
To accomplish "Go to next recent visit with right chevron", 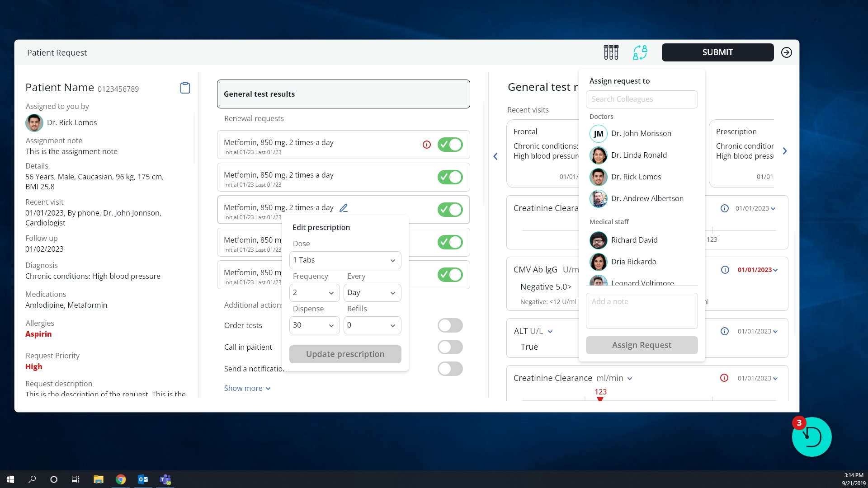I will click(785, 151).
